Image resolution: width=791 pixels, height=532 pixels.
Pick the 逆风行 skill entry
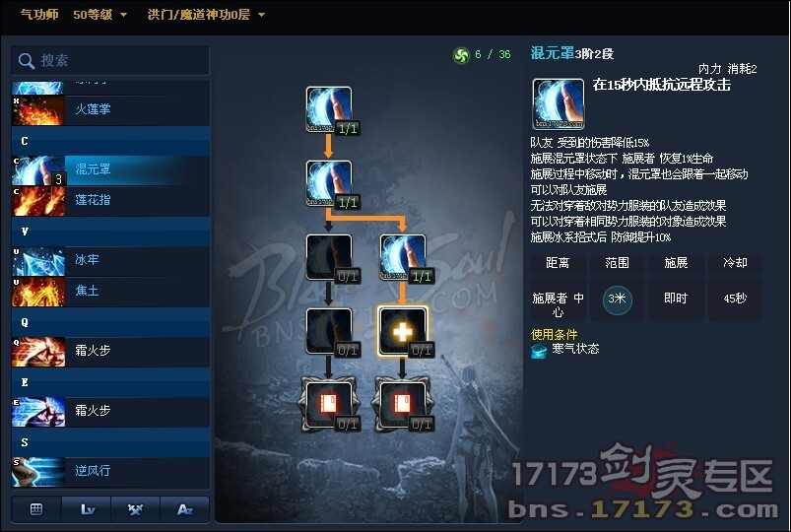coord(110,472)
